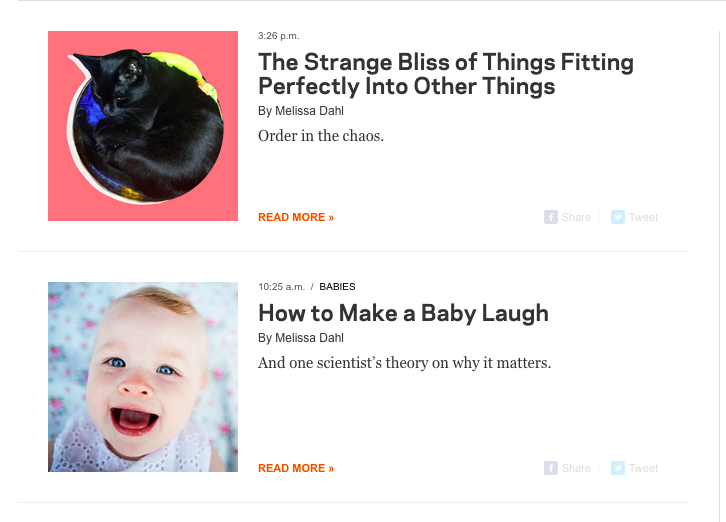Click the Twitter icon on the cat article
The width and height of the screenshot is (726, 522).
tap(618, 217)
